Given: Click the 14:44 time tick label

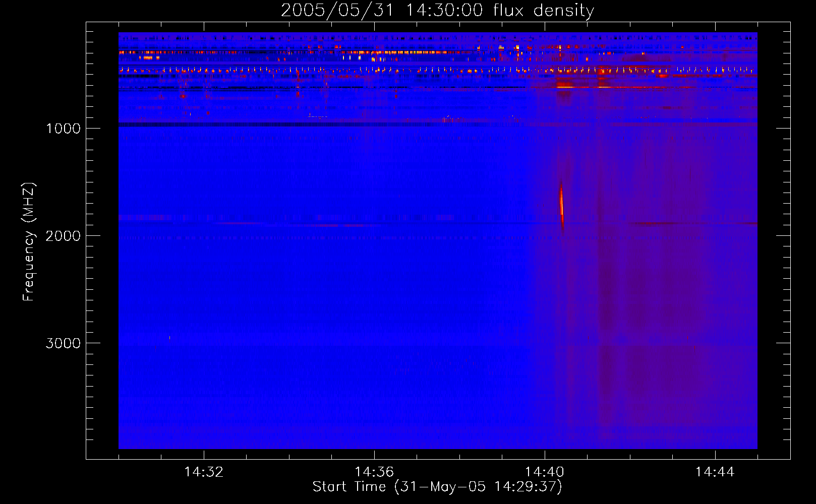Looking at the screenshot, I should pos(715,472).
